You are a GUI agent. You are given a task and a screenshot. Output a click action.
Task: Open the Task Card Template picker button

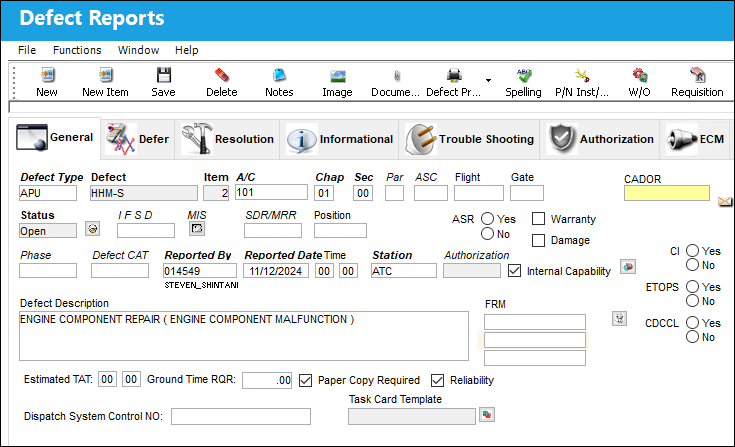pos(487,415)
